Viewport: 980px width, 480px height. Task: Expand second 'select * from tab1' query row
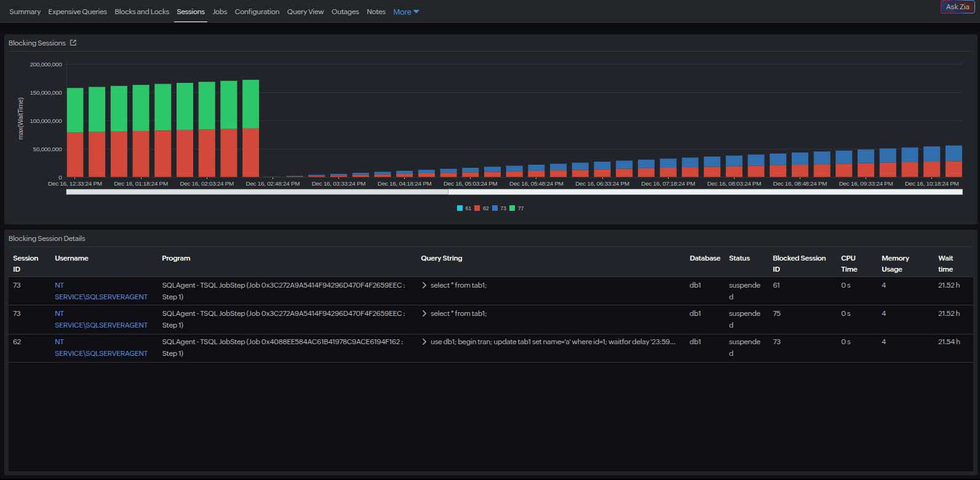click(x=424, y=313)
